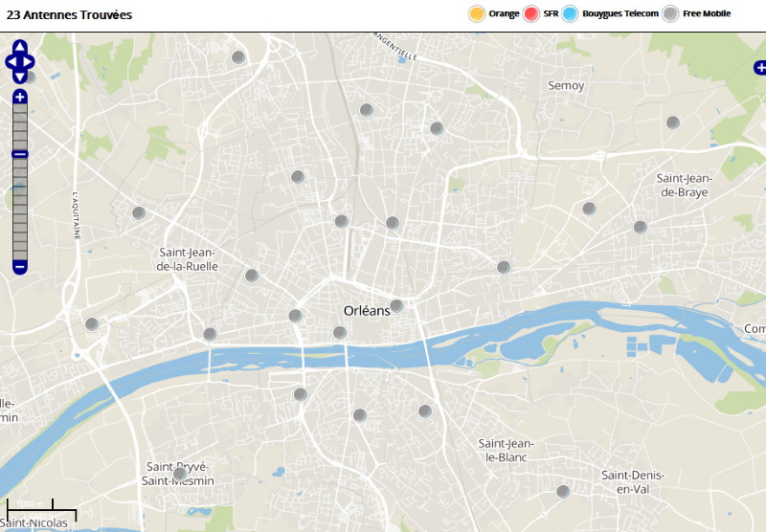
Task: Pan the map right with the east arrow
Action: 30,61
